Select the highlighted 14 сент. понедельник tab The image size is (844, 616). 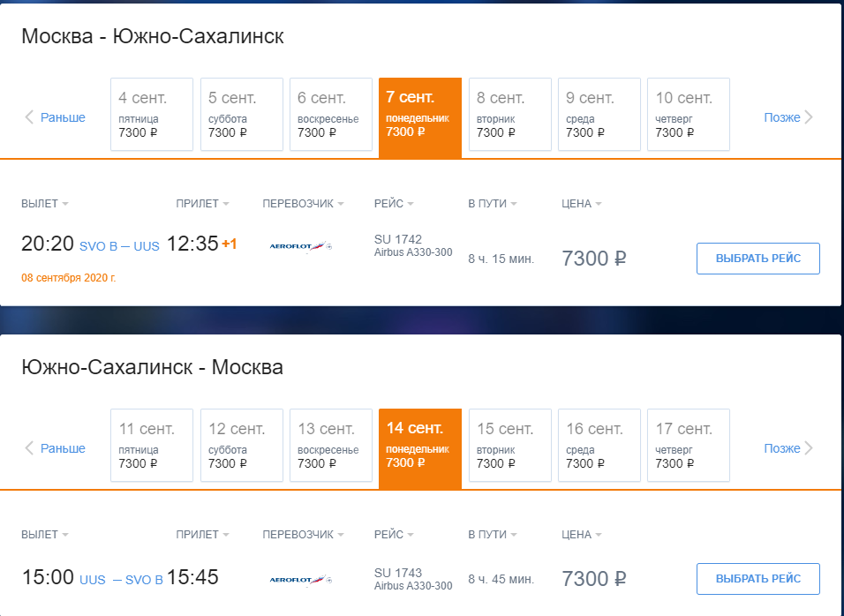pyautogui.click(x=420, y=448)
